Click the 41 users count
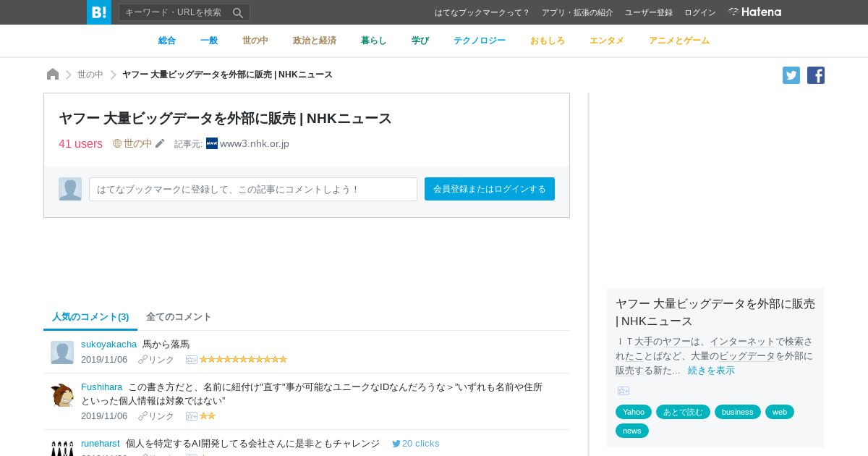 pyautogui.click(x=80, y=143)
